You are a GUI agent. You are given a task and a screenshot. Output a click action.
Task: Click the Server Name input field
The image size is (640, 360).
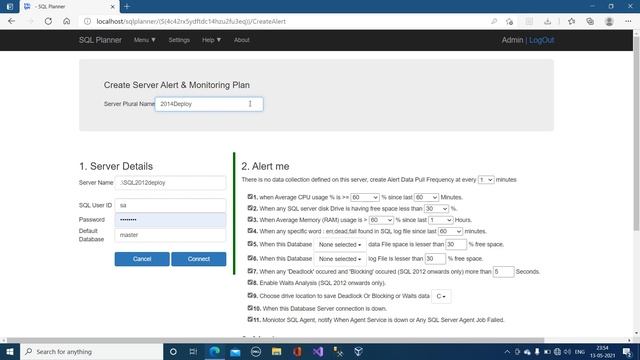[x=170, y=183]
